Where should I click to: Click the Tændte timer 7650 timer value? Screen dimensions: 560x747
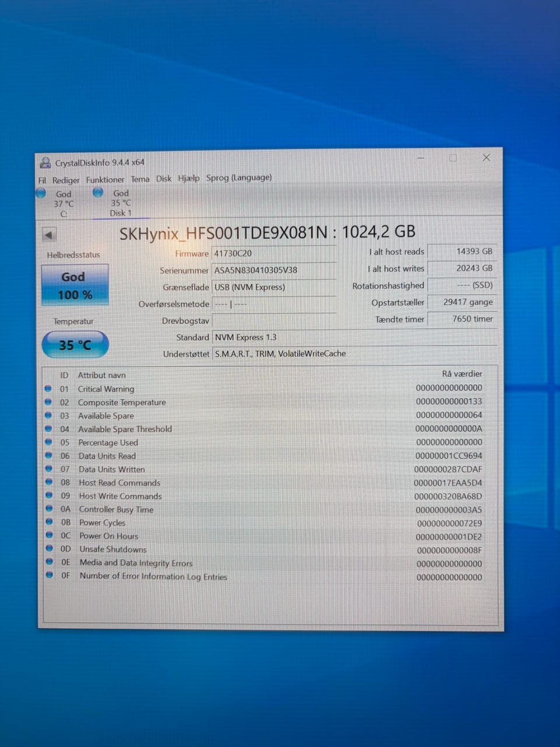pyautogui.click(x=462, y=319)
